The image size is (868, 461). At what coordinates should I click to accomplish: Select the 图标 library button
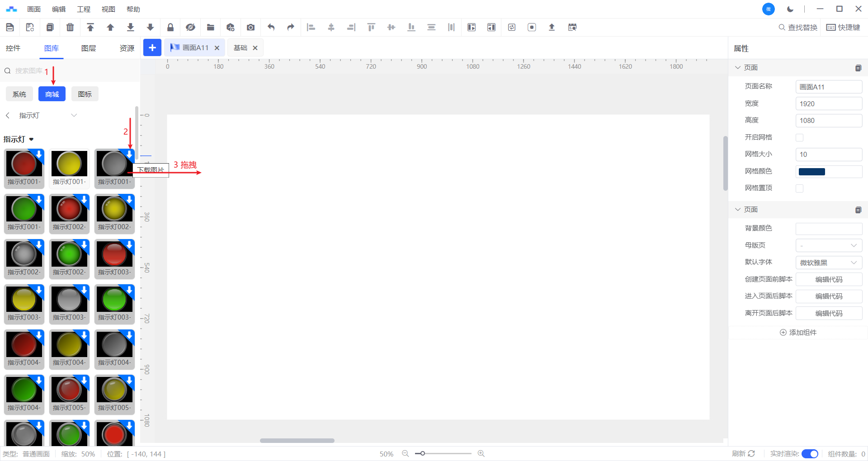[85, 94]
